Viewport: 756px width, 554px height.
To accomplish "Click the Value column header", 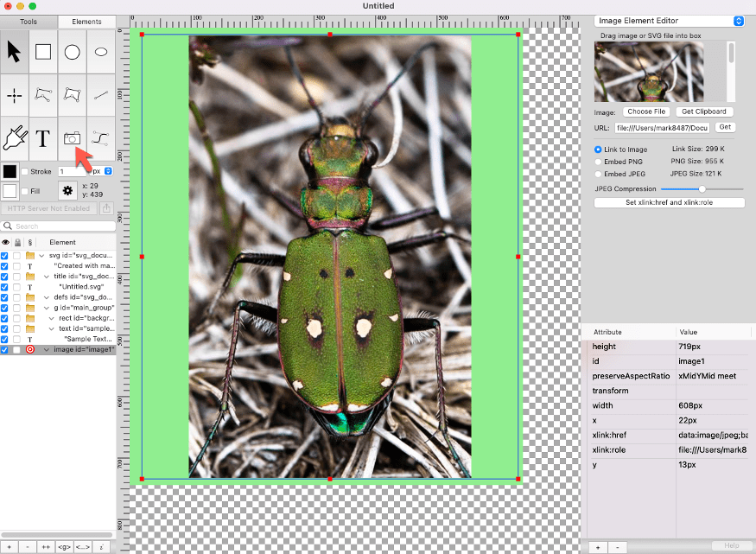I will point(689,332).
